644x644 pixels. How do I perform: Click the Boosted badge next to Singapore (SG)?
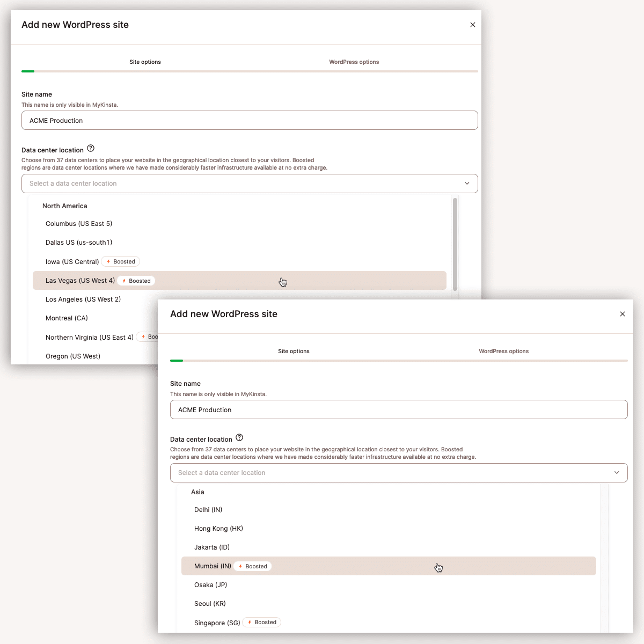point(262,623)
